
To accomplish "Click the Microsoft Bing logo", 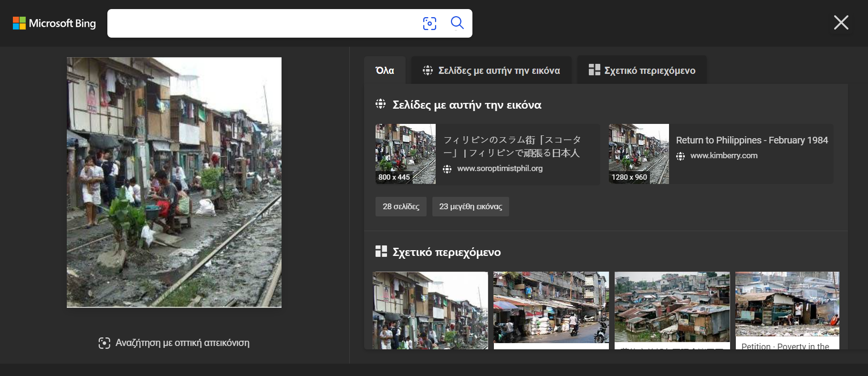I will pos(54,23).
